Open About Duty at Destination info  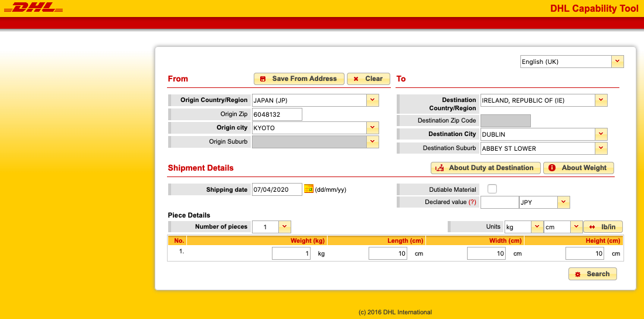tap(485, 168)
